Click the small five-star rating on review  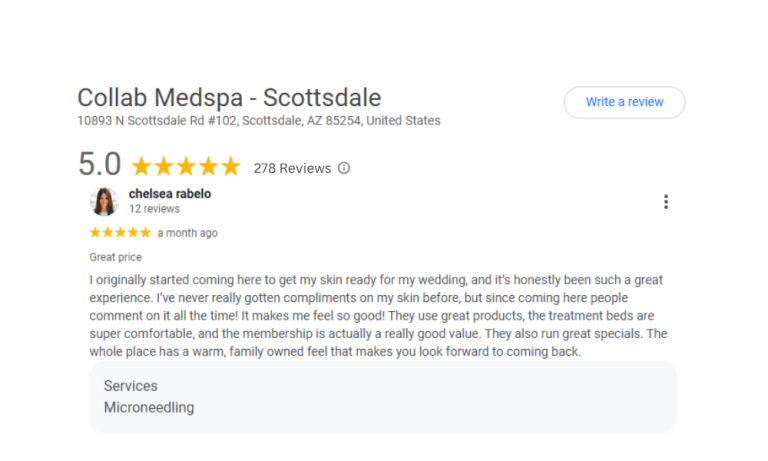click(120, 233)
